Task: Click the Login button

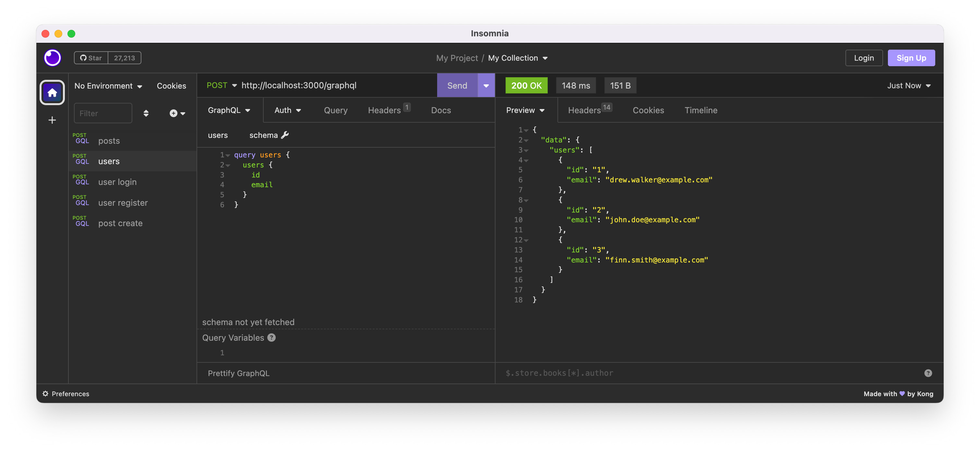Action: 864,58
